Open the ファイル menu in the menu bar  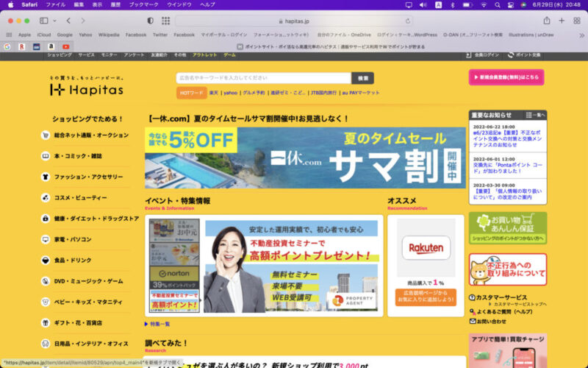(56, 5)
